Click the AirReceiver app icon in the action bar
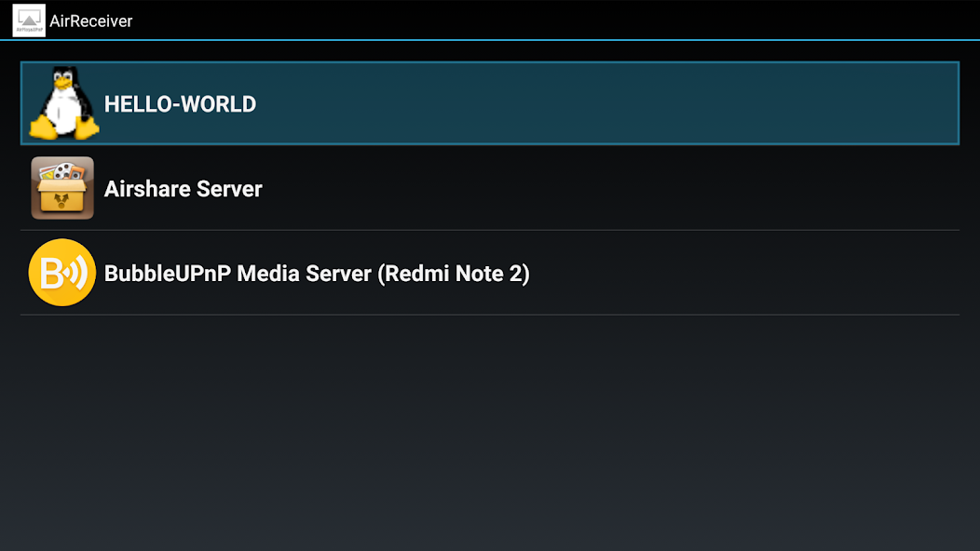 [30, 20]
